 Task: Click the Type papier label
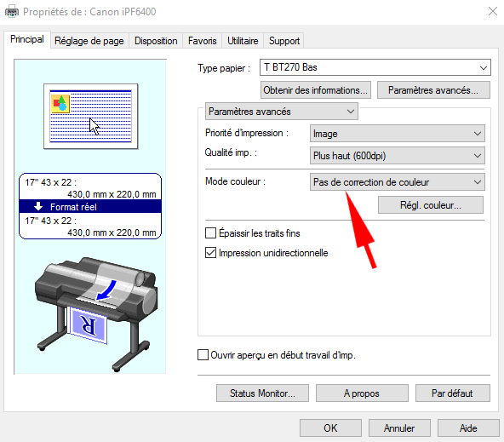[224, 68]
